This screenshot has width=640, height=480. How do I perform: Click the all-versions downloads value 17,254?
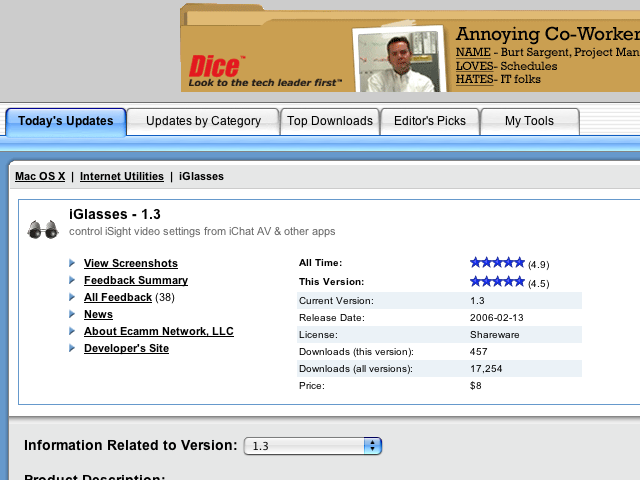pos(486,369)
